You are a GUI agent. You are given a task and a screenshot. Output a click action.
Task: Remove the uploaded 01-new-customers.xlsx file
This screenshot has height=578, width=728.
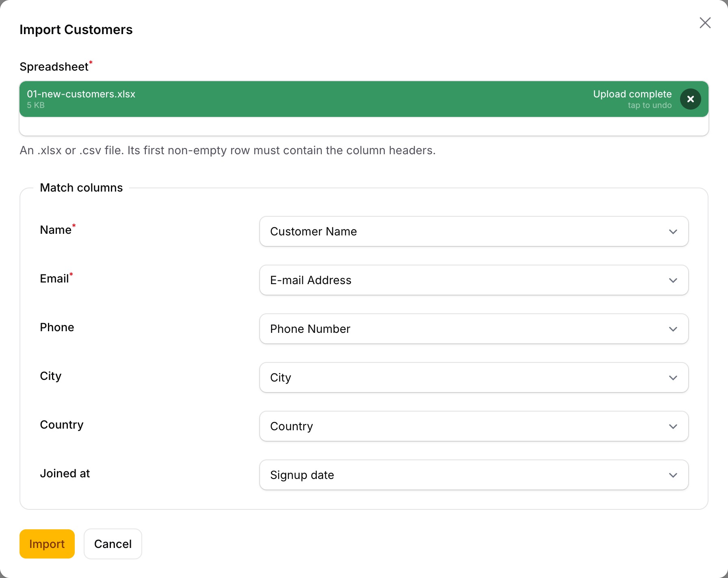(690, 99)
